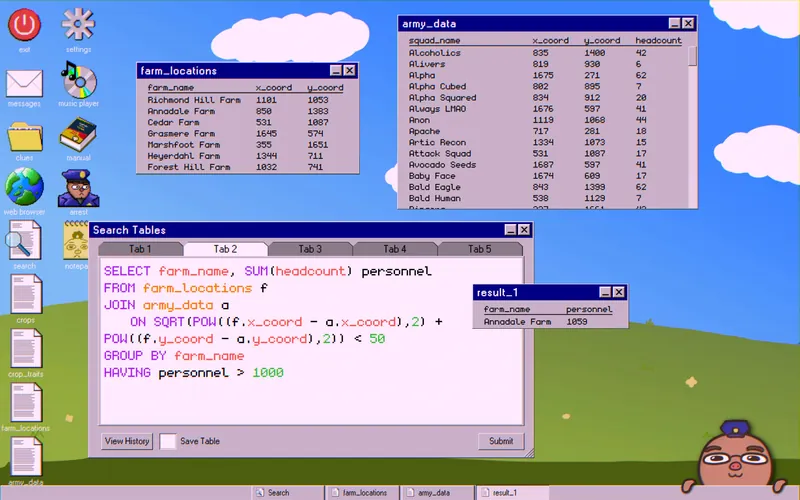Click Grasmere Farm row in farm_locations
Viewport: 800px width, 500px height.
pyautogui.click(x=245, y=134)
